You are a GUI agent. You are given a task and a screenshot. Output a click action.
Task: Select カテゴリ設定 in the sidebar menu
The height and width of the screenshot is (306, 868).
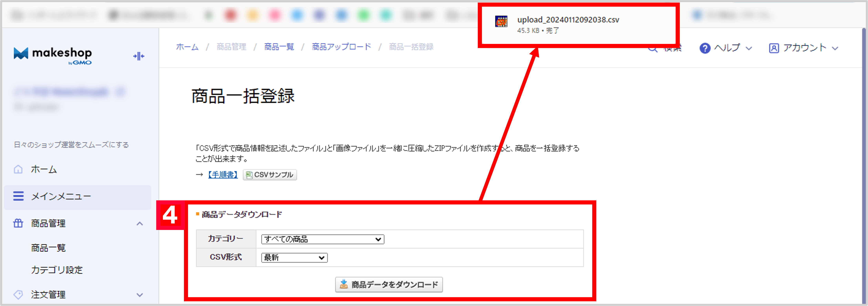pyautogui.click(x=56, y=270)
